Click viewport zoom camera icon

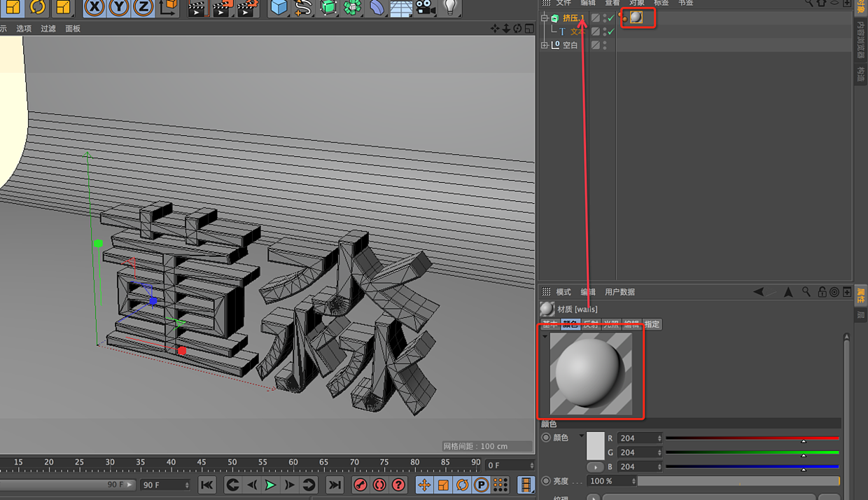[x=506, y=29]
